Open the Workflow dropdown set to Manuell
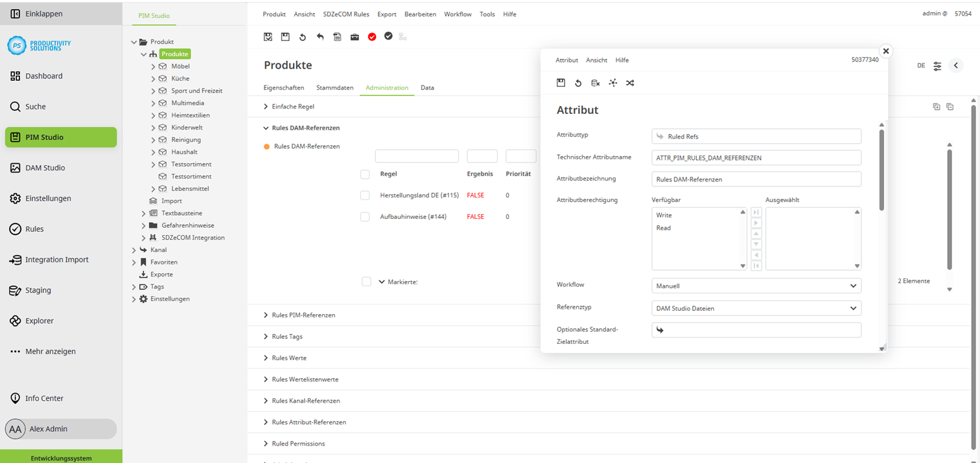Image resolution: width=980 pixels, height=463 pixels. (x=756, y=286)
